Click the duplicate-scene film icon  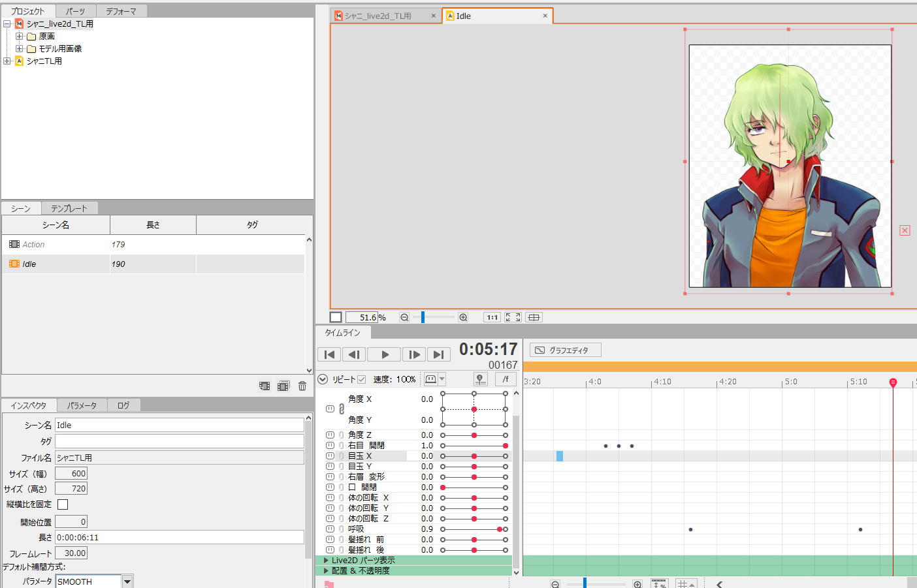click(283, 386)
